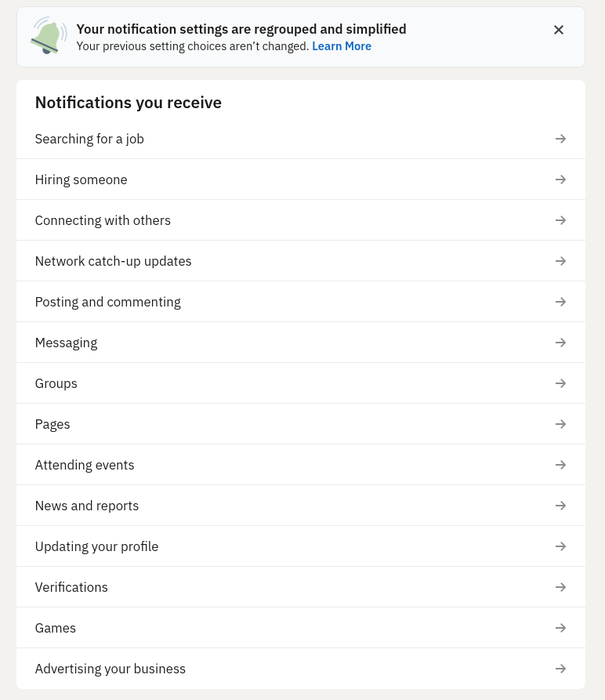Screen dimensions: 605x700
Task: Select the arrow for Pages notifications
Action: pyautogui.click(x=560, y=424)
